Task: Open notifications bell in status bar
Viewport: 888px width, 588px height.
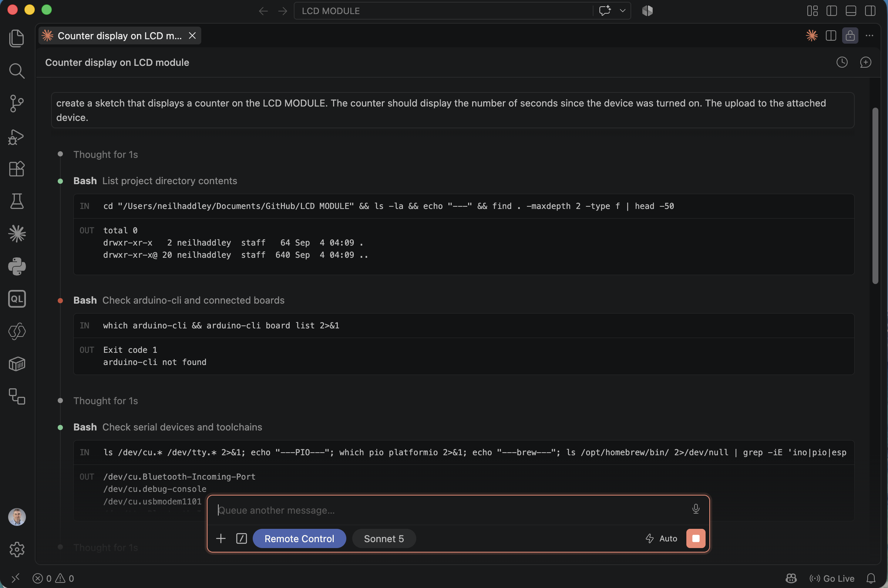Action: (x=871, y=578)
